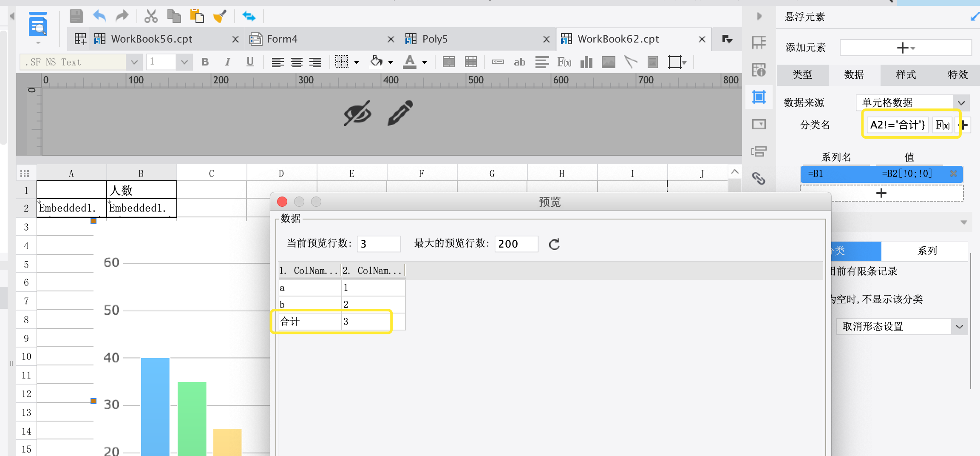
Task: Copy selection using the copy icon
Action: [174, 17]
